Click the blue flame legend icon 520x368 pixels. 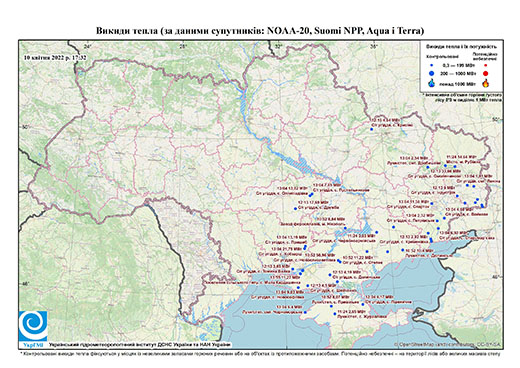point(432,83)
